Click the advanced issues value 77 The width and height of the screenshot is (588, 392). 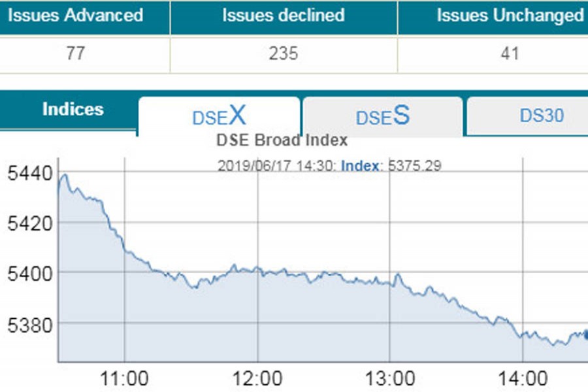coord(75,53)
